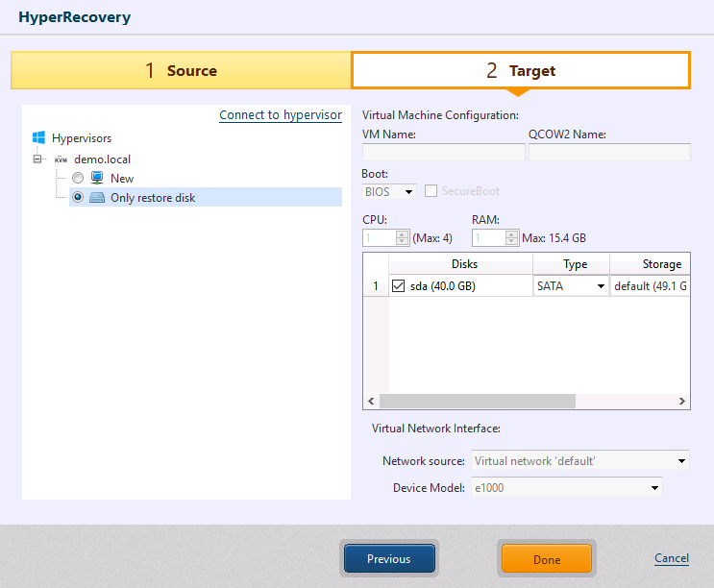This screenshot has height=588, width=714.
Task: Switch to the 2 Target step tab
Action: pos(521,70)
